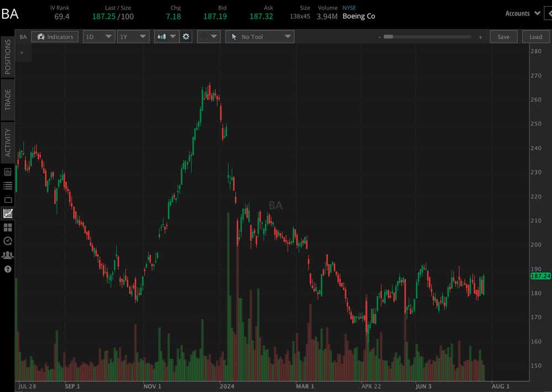The image size is (552, 392).
Task: Click the Boeing Co company name
Action: (359, 16)
